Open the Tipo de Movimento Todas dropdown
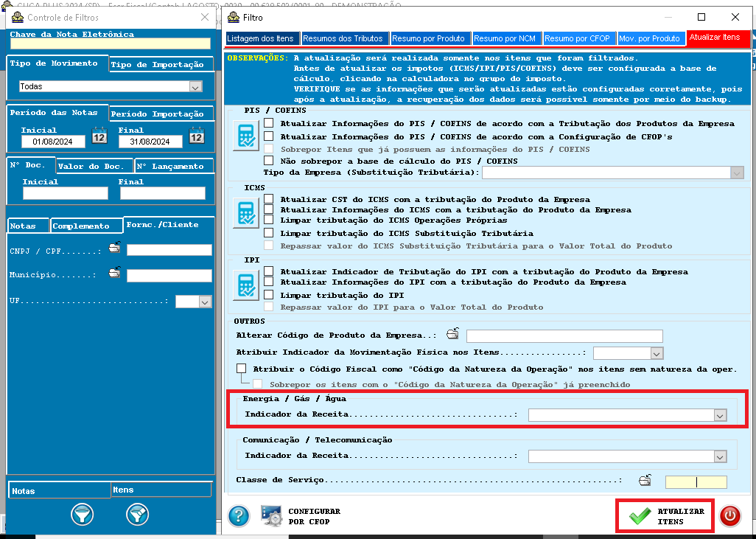Image resolution: width=756 pixels, height=539 pixels. click(195, 87)
